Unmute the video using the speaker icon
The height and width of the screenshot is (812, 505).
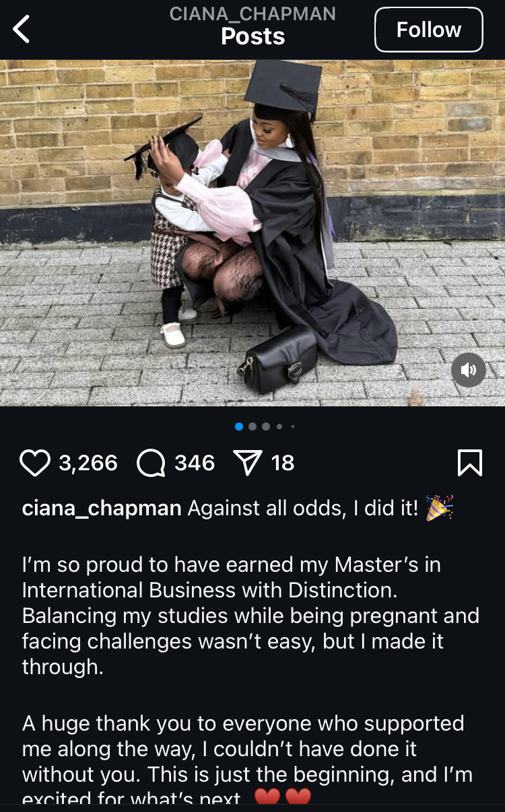point(469,369)
